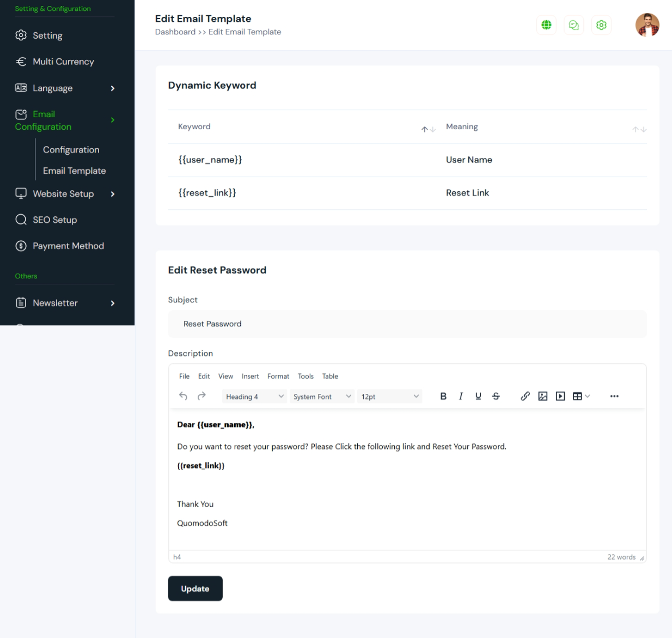Click the Payment Method dollar icon
The width and height of the screenshot is (672, 638).
[x=21, y=246]
